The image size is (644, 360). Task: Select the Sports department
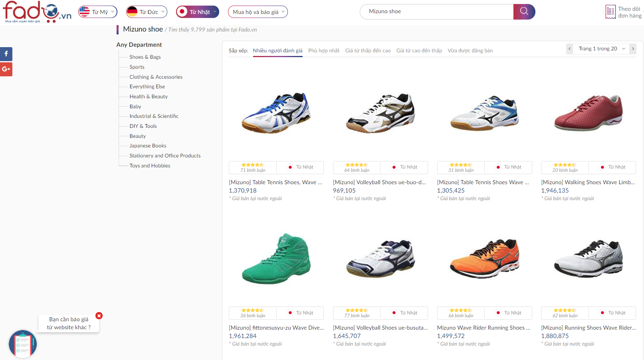click(137, 67)
